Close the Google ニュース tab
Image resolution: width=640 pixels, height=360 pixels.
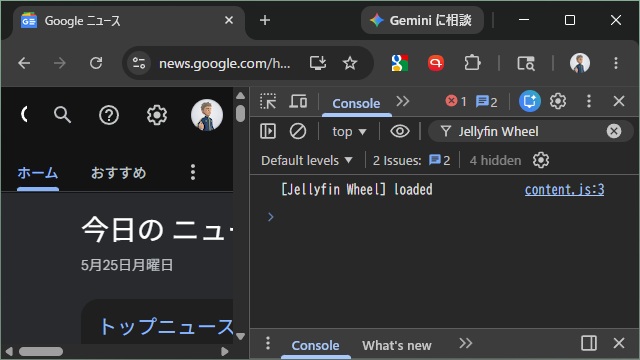tap(229, 20)
